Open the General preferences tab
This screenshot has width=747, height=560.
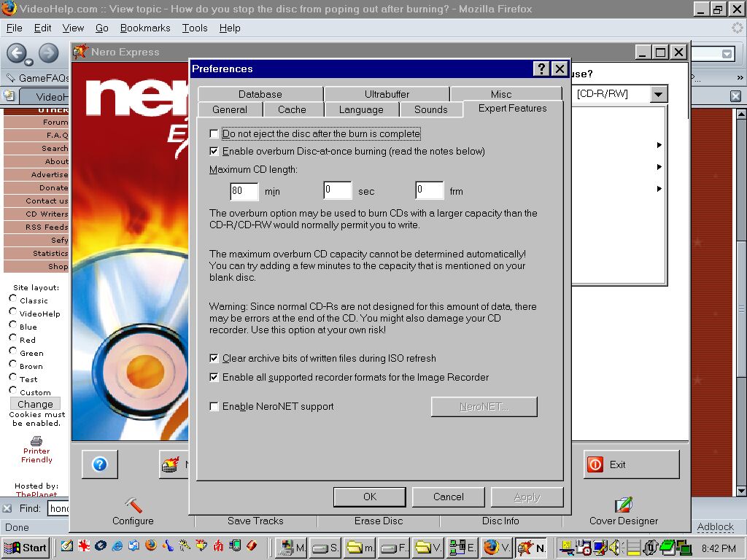pyautogui.click(x=230, y=109)
